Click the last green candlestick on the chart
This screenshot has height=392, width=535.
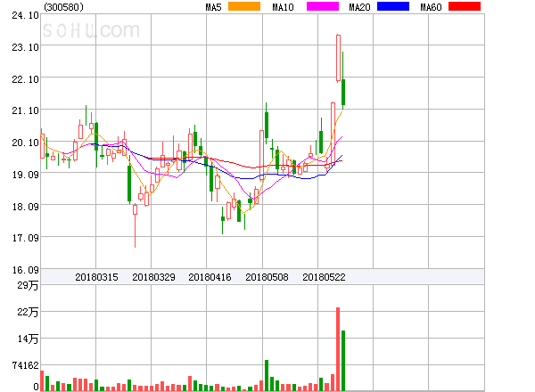[x=343, y=93]
